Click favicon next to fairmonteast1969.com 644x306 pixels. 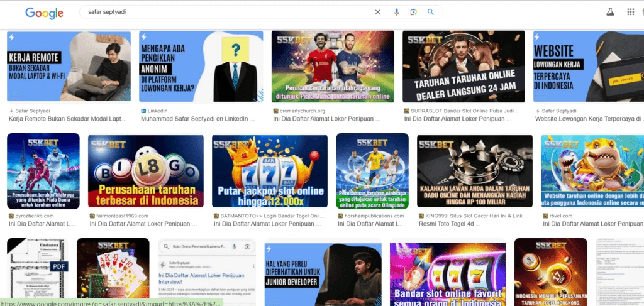pos(92,216)
